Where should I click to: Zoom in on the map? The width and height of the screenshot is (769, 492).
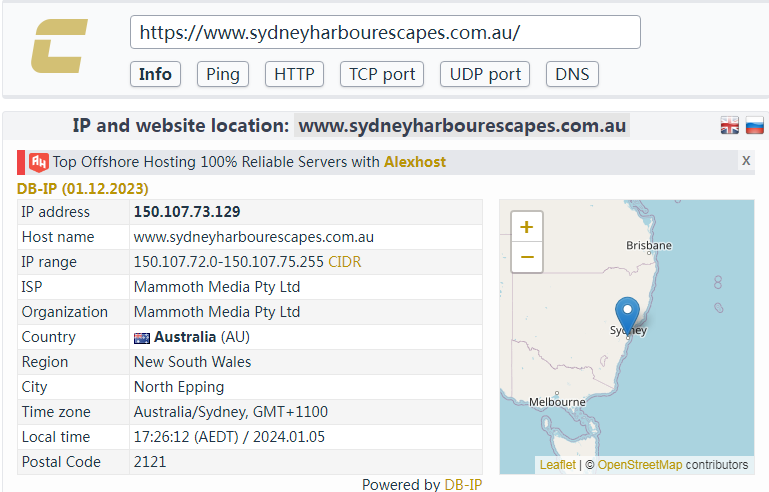click(x=527, y=227)
